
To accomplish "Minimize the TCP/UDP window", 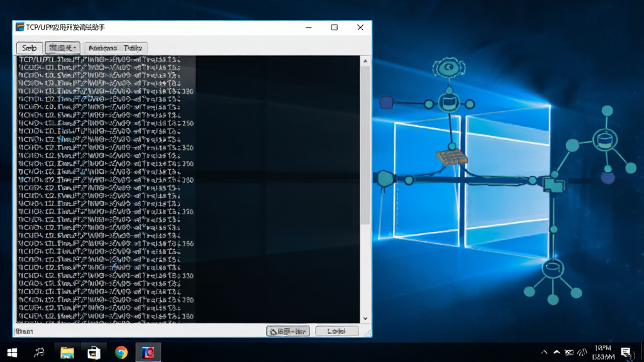I will pyautogui.click(x=308, y=28).
